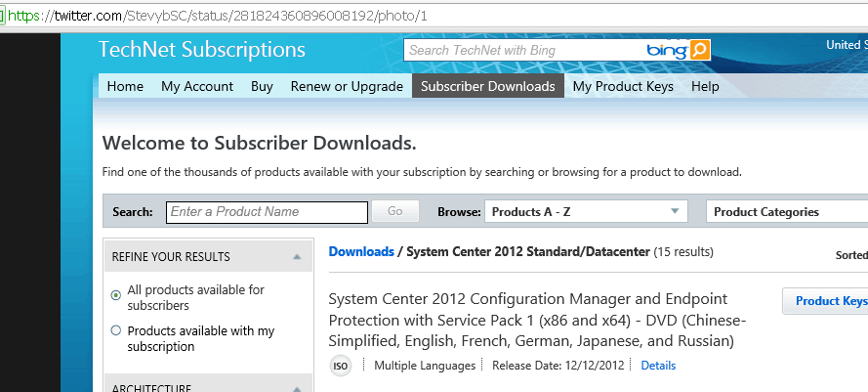This screenshot has width=868, height=392.
Task: Open the Products A - Z dropdown
Action: 586,211
